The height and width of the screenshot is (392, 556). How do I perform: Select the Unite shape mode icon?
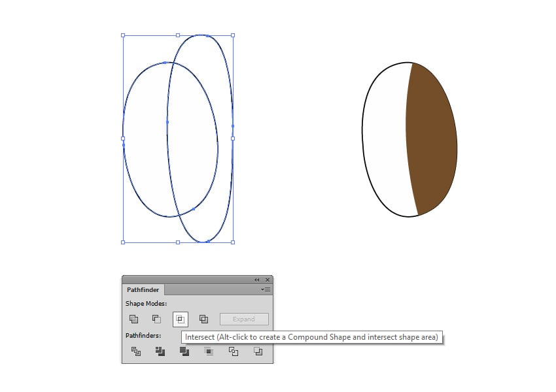pos(133,319)
